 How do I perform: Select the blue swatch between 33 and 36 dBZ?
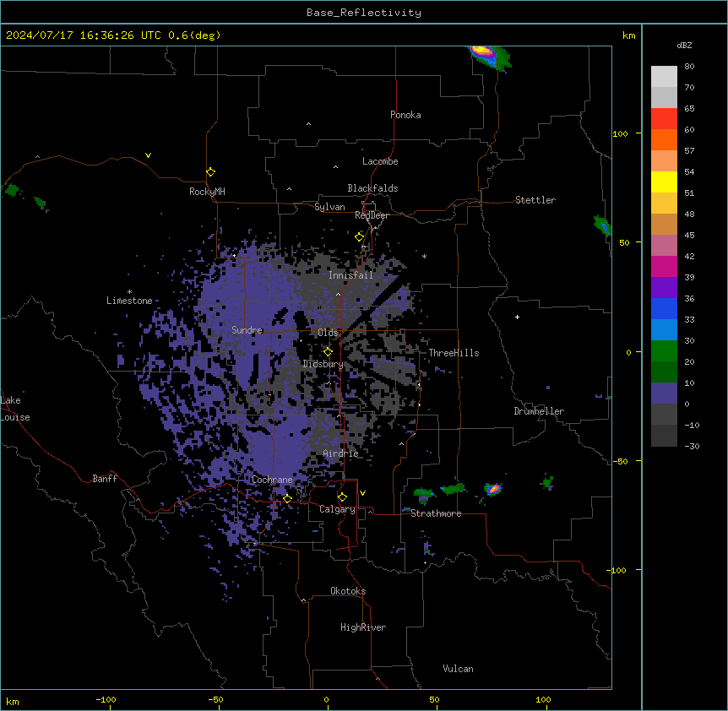(x=664, y=308)
